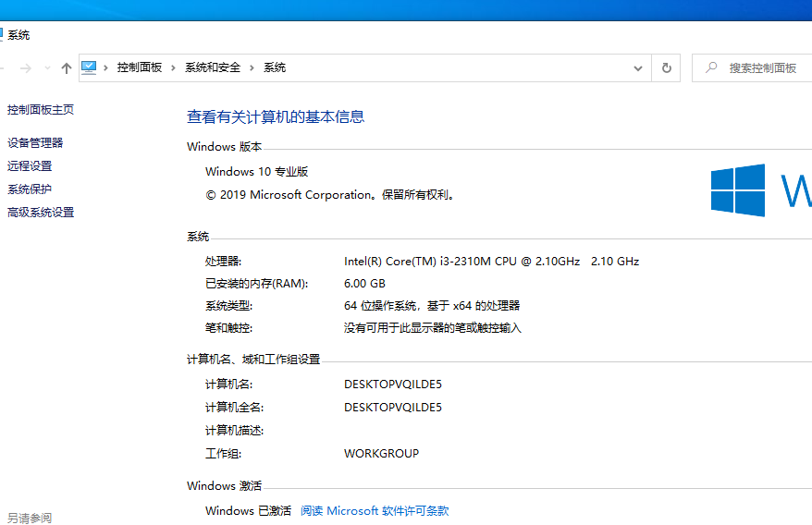Open 控制面板主页 link
812x525 pixels.
coord(41,110)
